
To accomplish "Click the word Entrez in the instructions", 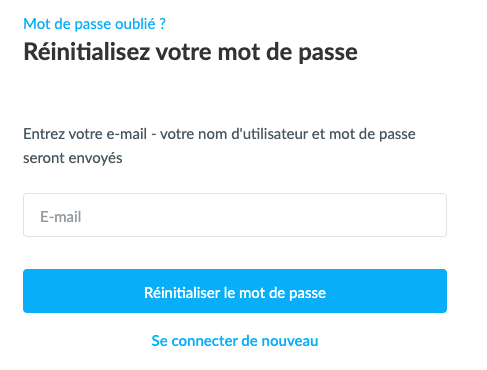I will (x=44, y=134).
